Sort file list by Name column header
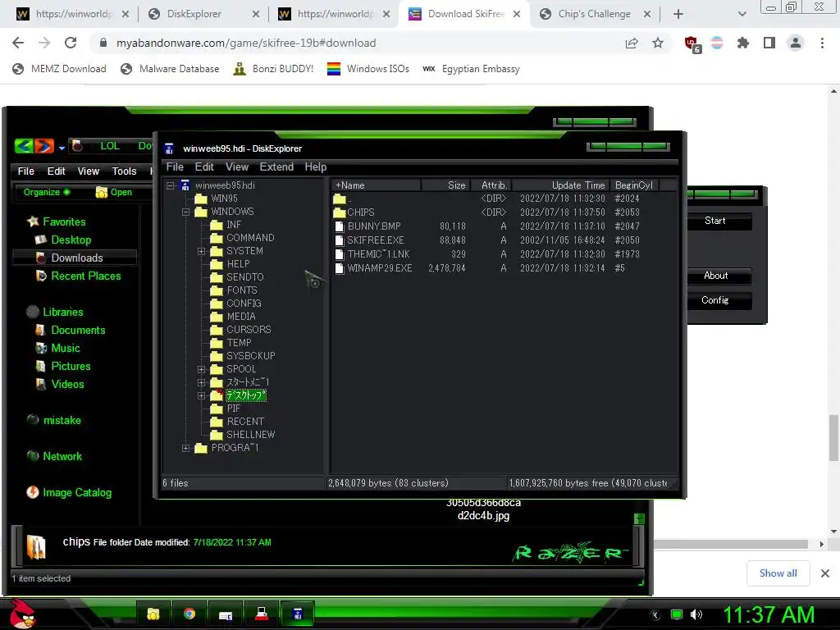 tap(376, 185)
